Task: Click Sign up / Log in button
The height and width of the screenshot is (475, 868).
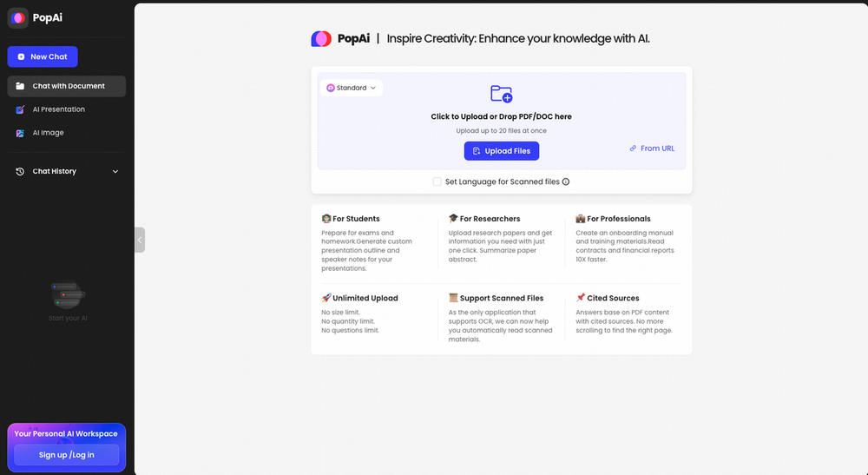Action: (67, 454)
